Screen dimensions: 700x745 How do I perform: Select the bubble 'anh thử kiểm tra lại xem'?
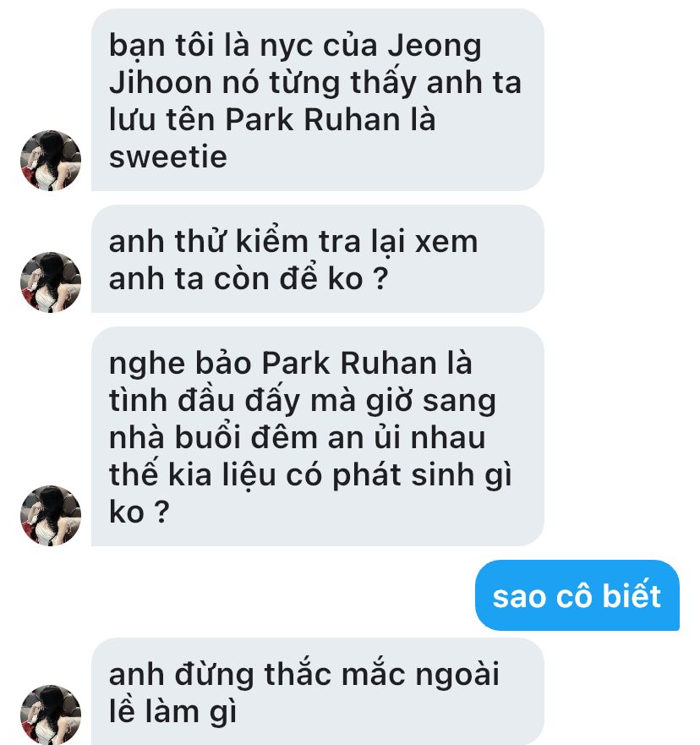[x=318, y=259]
